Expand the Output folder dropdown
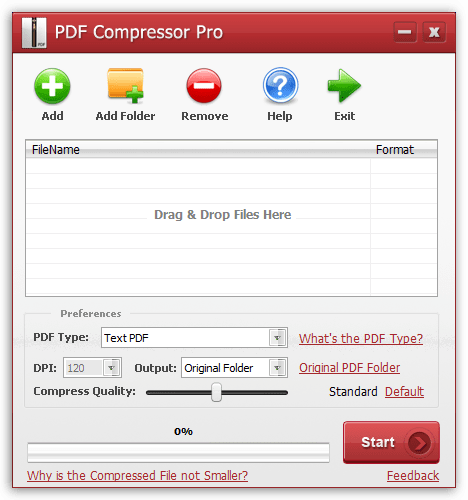 [x=277, y=368]
